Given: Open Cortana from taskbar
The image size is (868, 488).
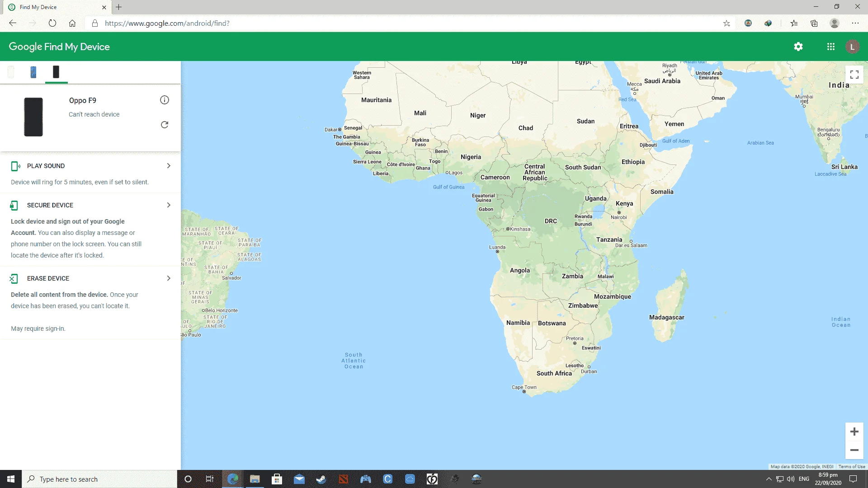Looking at the screenshot, I should [188, 479].
